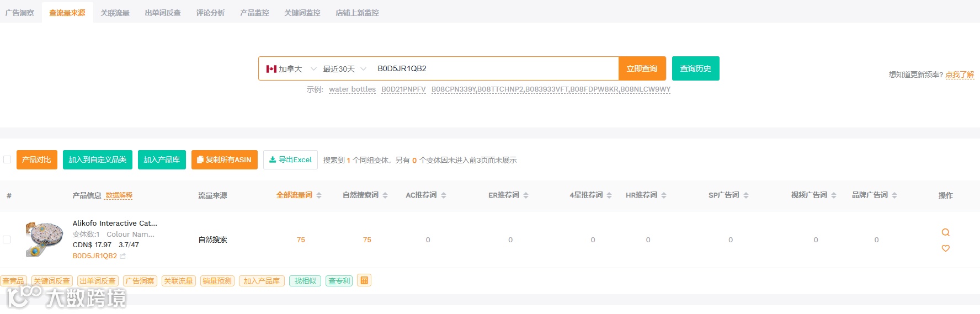
Task: Click the 75 value under 全部流量词
Action: pos(301,240)
